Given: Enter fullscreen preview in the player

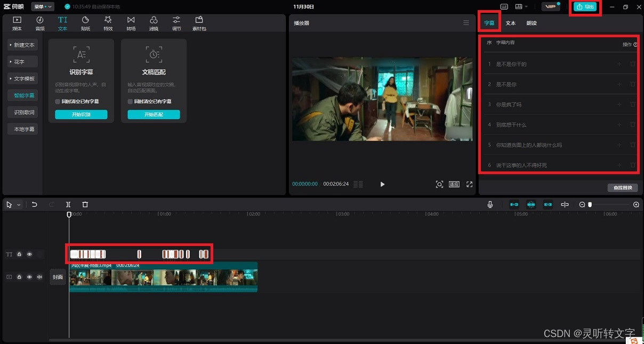Looking at the screenshot, I should (x=470, y=184).
